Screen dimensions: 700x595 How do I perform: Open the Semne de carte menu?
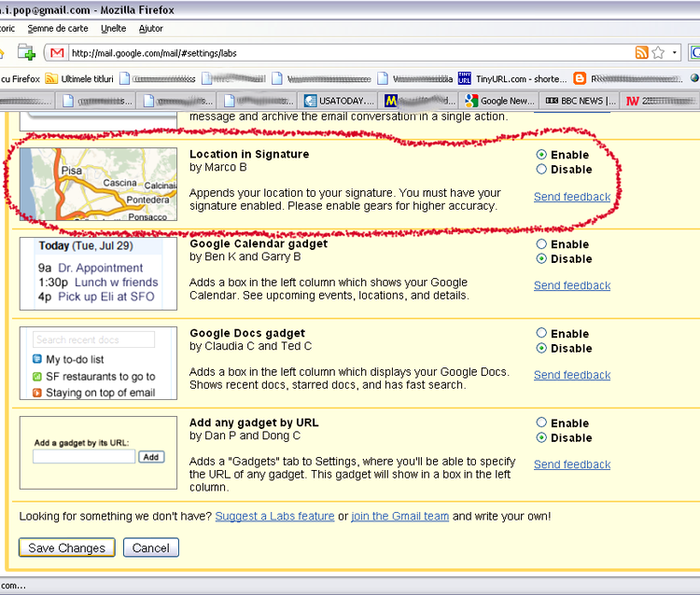tap(58, 29)
